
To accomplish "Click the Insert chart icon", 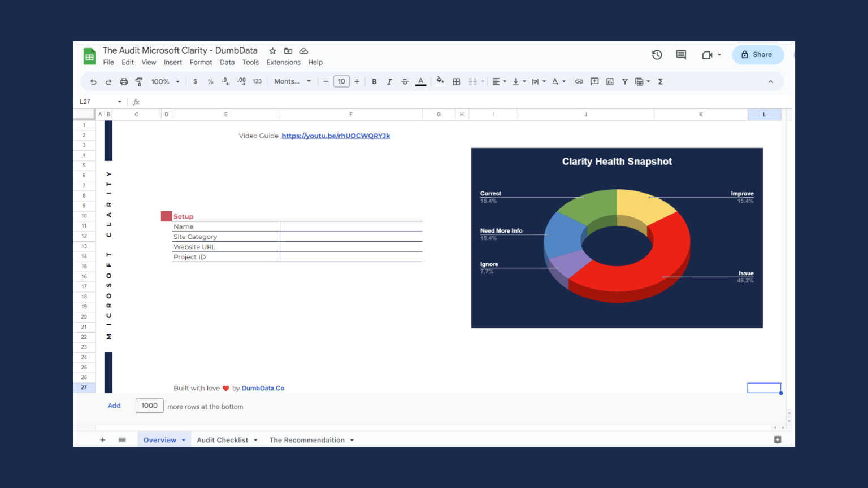I will pos(610,82).
